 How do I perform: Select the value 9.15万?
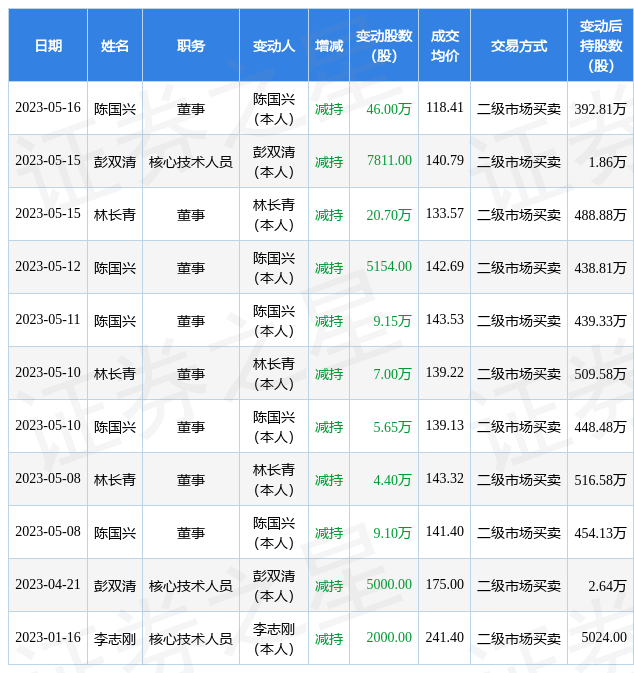(x=392, y=321)
